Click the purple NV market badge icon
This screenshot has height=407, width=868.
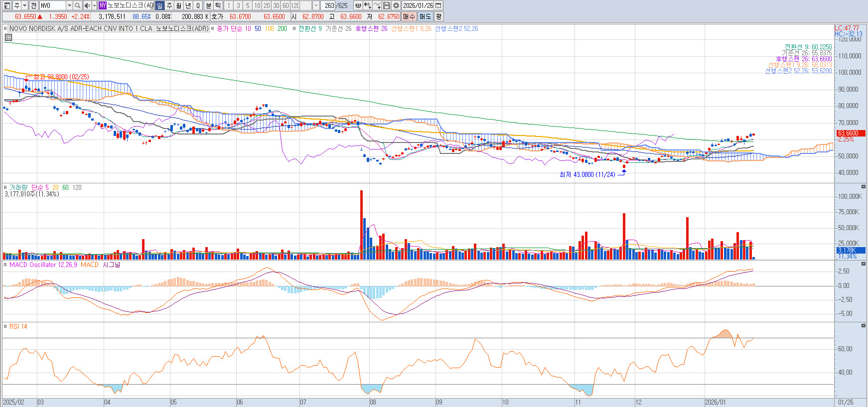(x=102, y=5)
